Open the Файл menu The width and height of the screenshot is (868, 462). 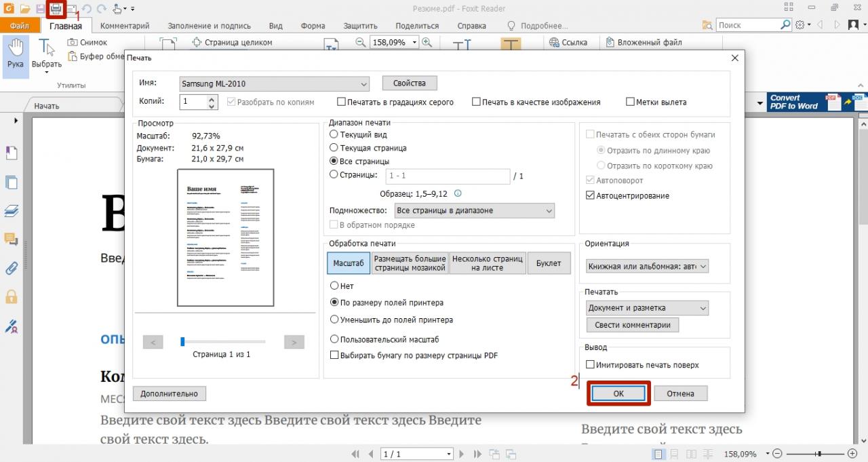point(20,26)
